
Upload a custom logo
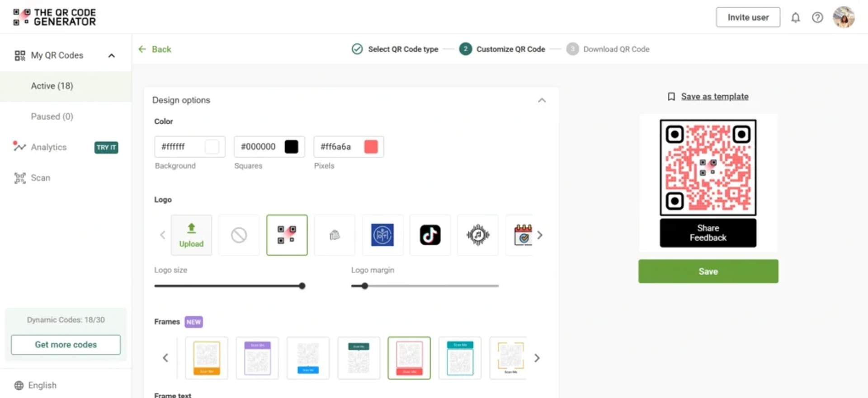pyautogui.click(x=191, y=235)
